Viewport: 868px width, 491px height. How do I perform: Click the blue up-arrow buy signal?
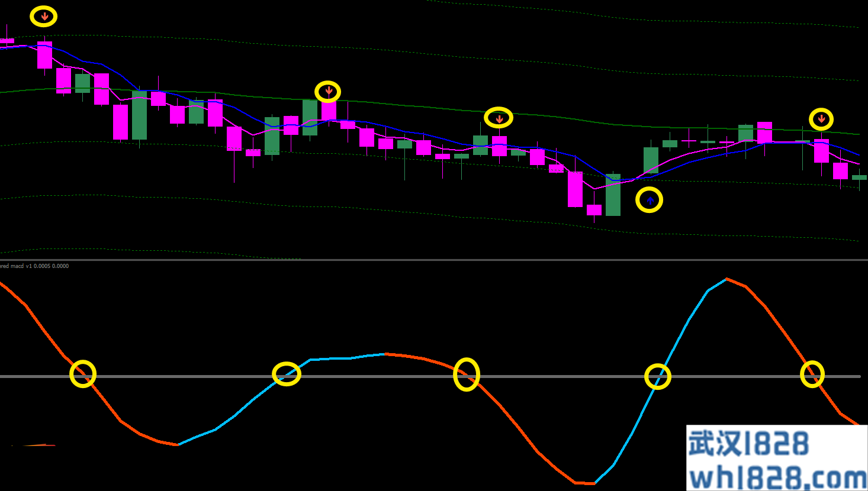pos(650,201)
